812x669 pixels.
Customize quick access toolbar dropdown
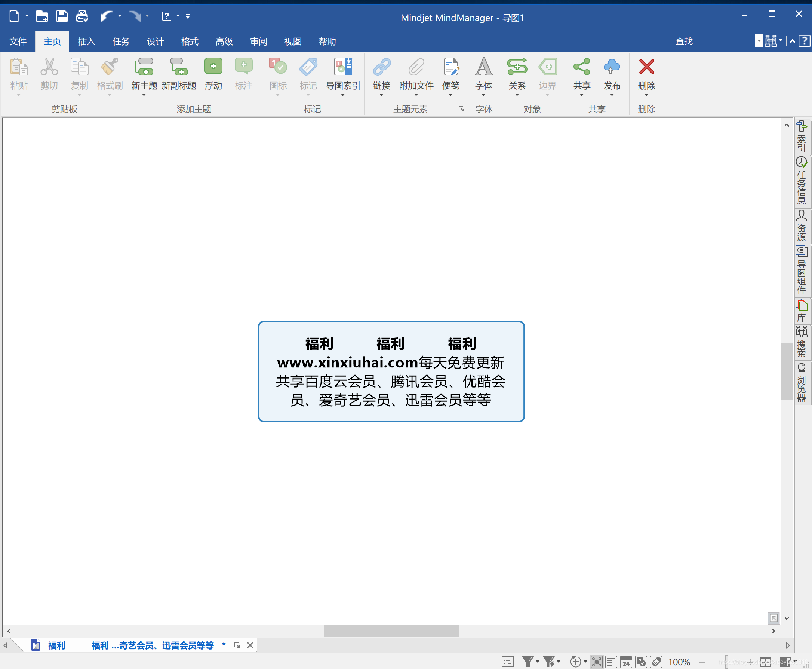pyautogui.click(x=188, y=16)
